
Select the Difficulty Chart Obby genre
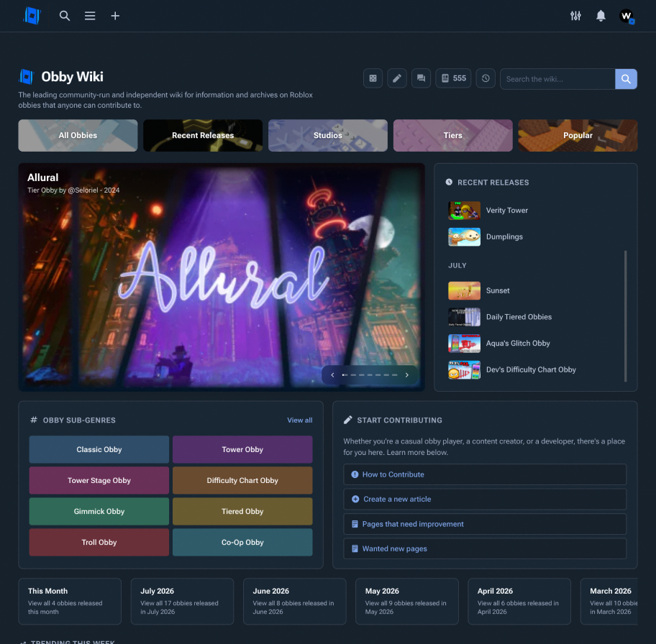(x=242, y=481)
